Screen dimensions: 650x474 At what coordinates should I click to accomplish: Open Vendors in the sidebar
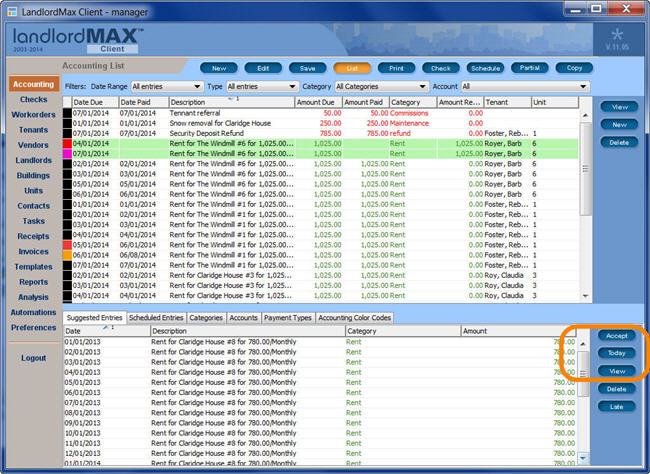point(34,145)
